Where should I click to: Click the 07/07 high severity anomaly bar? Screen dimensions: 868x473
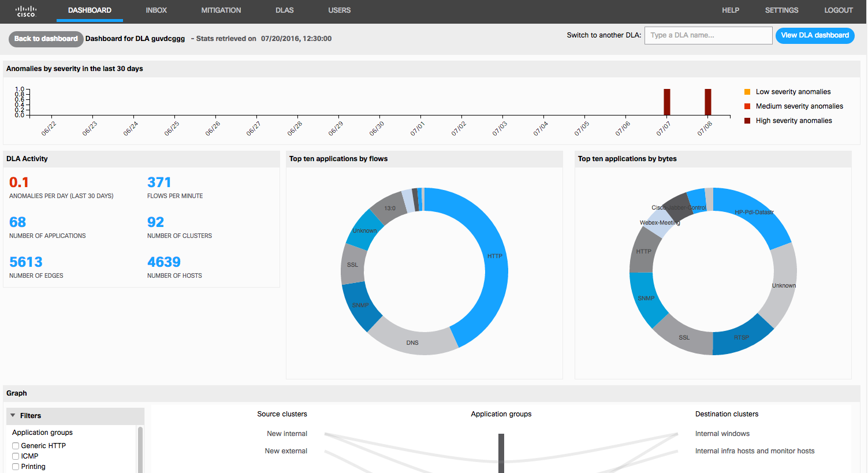667,102
